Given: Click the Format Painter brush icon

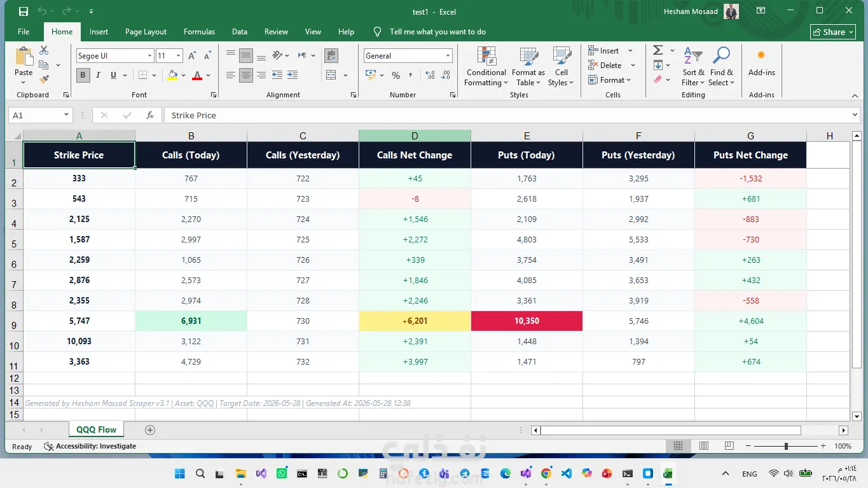Looking at the screenshot, I should pyautogui.click(x=44, y=80).
